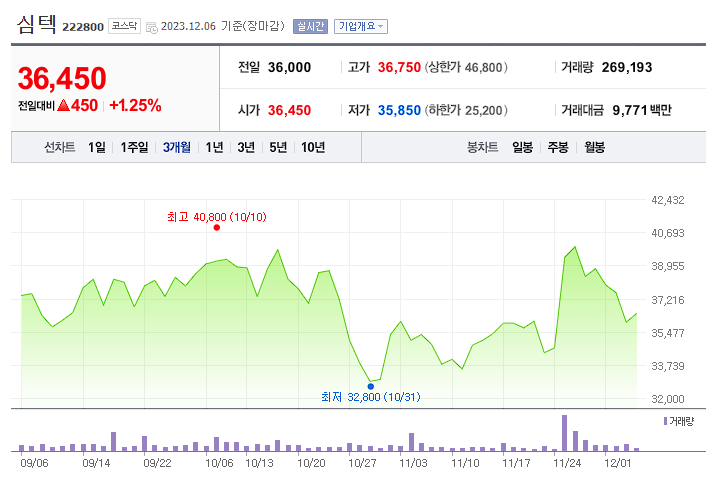Click the 거래량 value 269,193

click(x=627, y=68)
